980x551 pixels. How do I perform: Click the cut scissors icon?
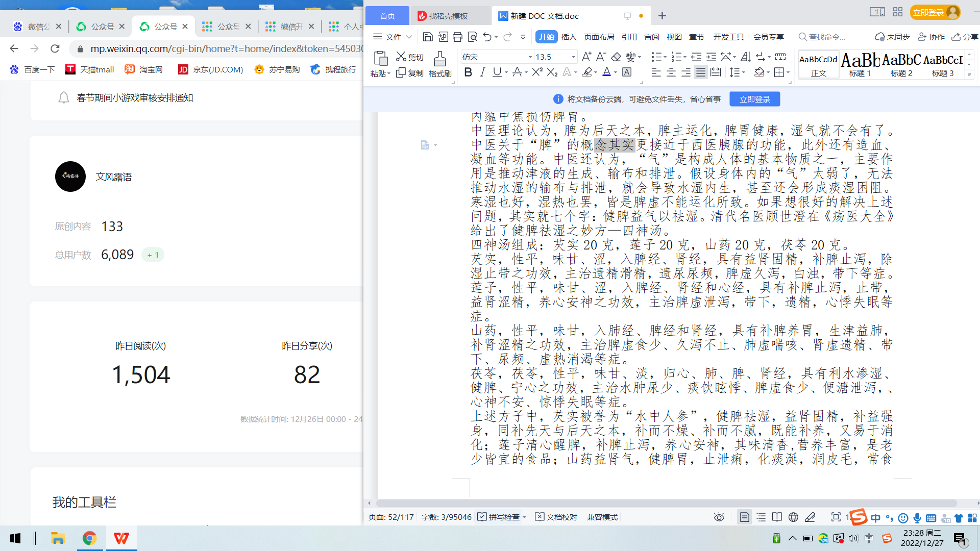(401, 57)
